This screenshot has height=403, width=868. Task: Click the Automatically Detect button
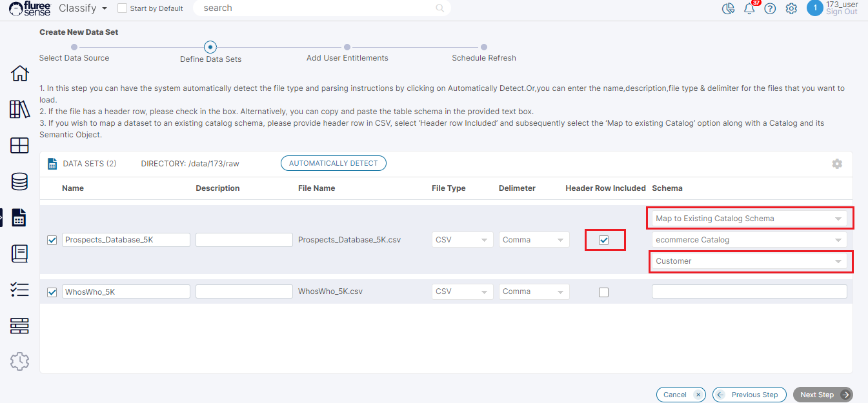point(333,163)
